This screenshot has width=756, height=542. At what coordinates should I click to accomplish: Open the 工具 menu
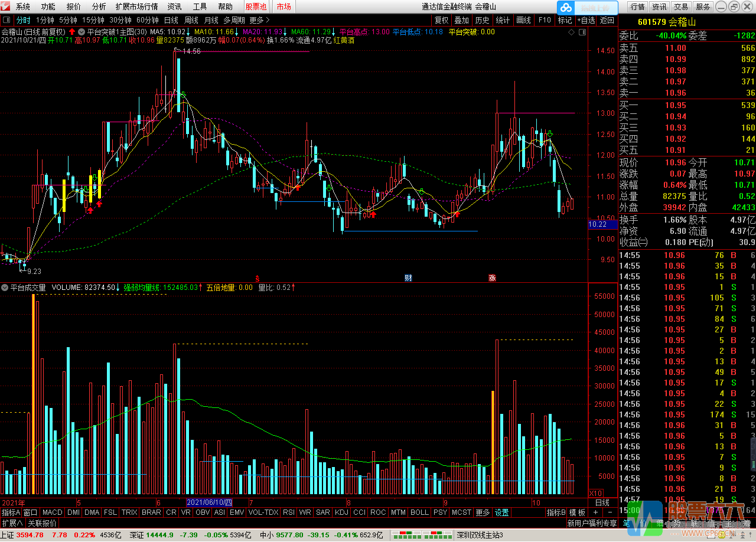(x=200, y=6)
